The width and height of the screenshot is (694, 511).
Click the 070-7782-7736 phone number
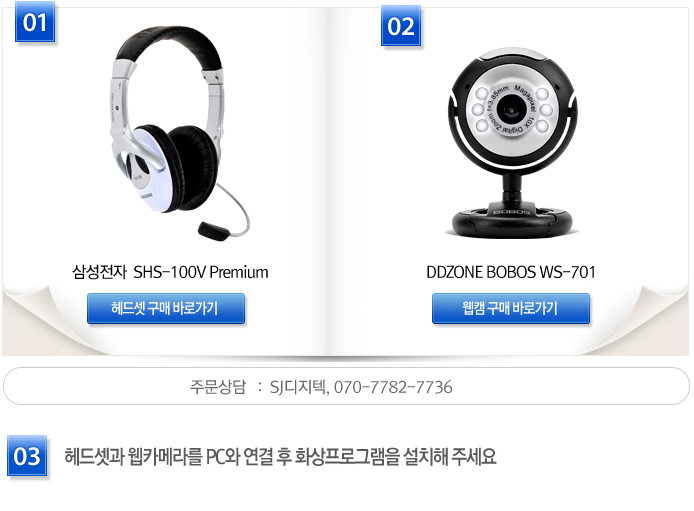point(393,387)
